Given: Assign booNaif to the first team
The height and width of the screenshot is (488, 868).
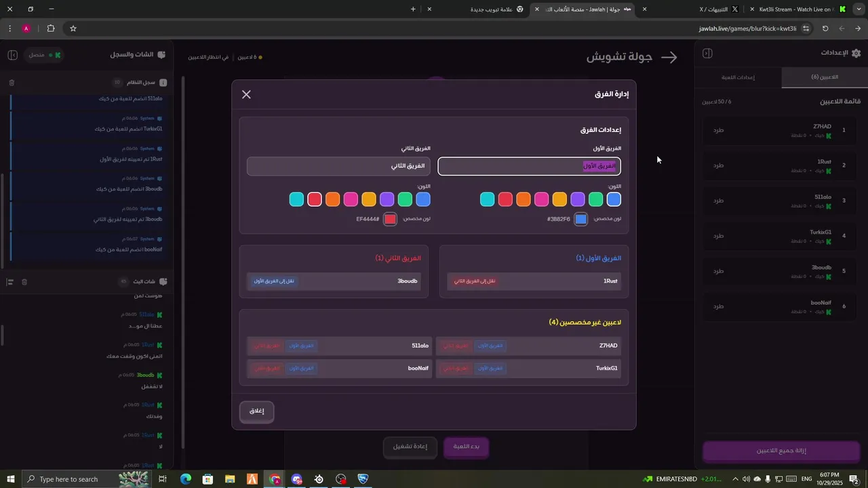Looking at the screenshot, I should (302, 368).
